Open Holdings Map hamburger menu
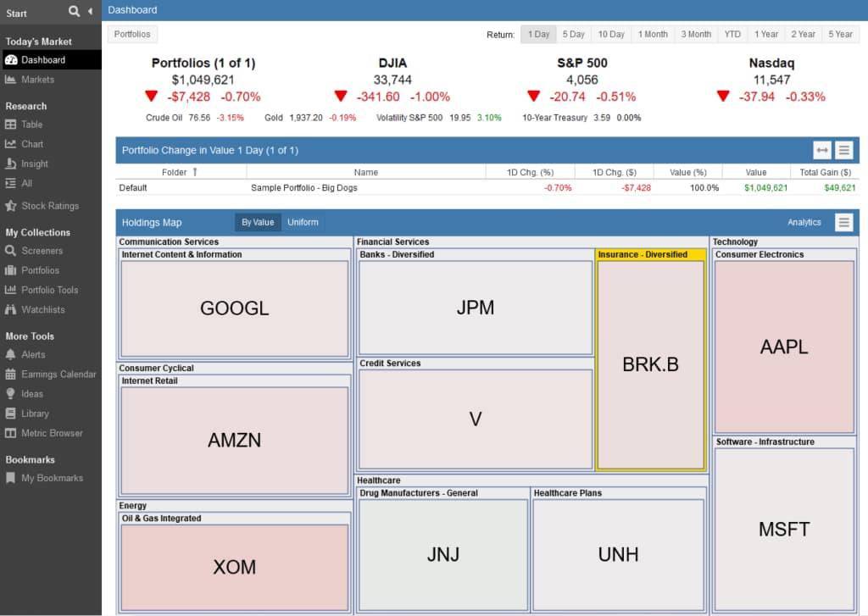 pos(843,222)
